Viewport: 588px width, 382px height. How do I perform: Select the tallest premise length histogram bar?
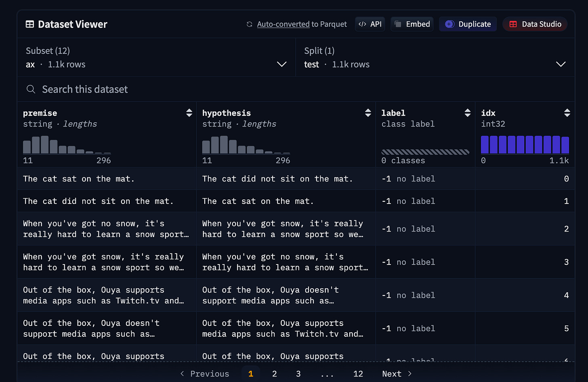click(44, 145)
